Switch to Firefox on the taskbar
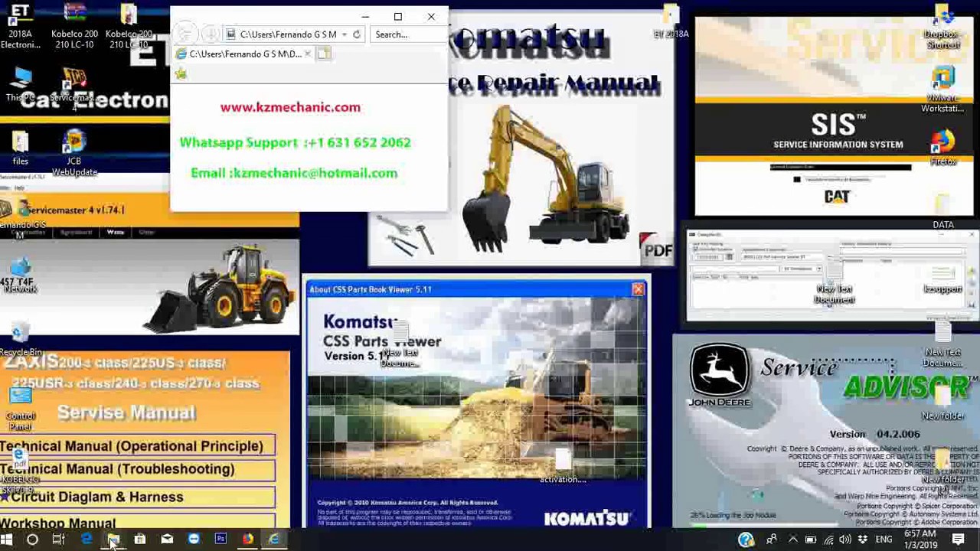Screen dimensions: 980x551 click(247, 540)
